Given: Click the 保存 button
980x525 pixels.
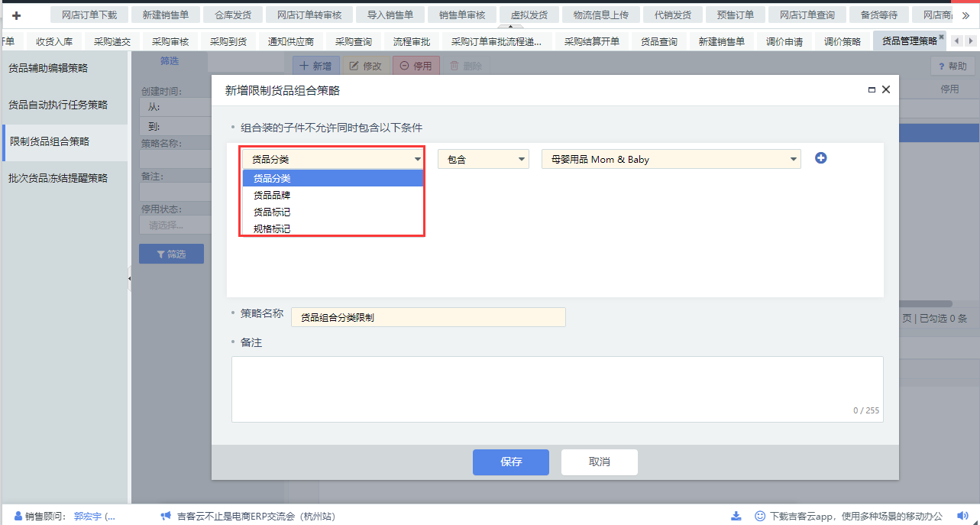Looking at the screenshot, I should coord(510,462).
